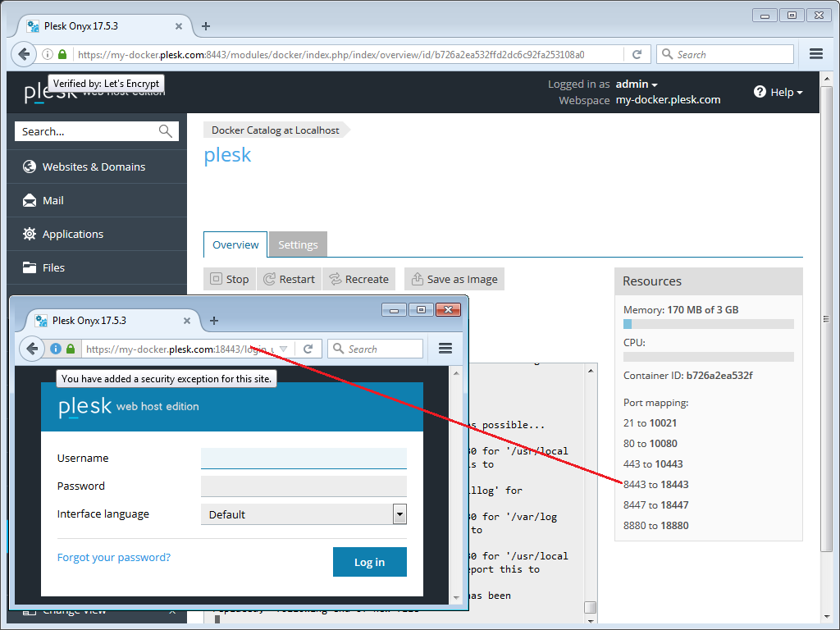This screenshot has height=630, width=840.
Task: Click the 80 to 10080 port mapping
Action: click(651, 444)
